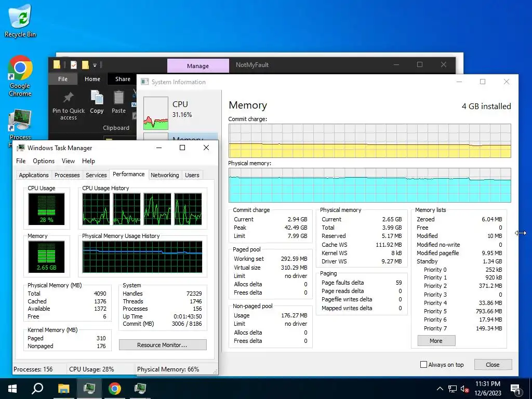Open the Help menu in Task Manager
532x399 pixels.
pyautogui.click(x=88, y=161)
